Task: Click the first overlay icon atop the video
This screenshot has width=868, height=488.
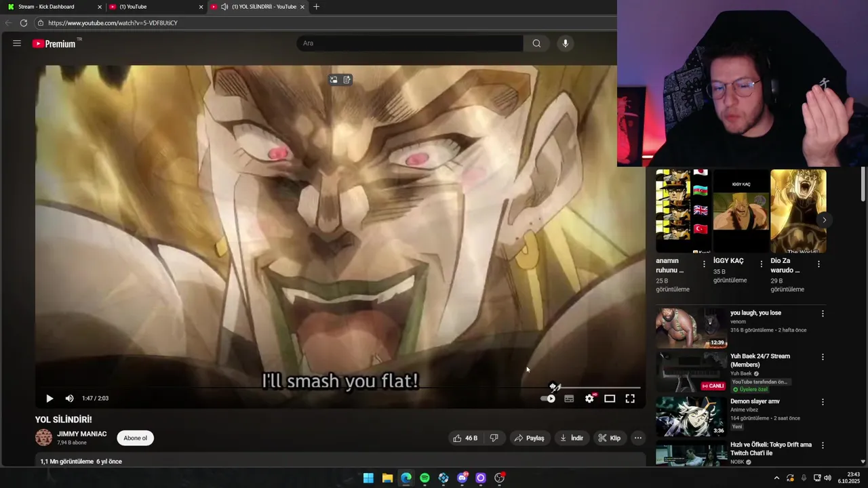Action: coord(333,80)
